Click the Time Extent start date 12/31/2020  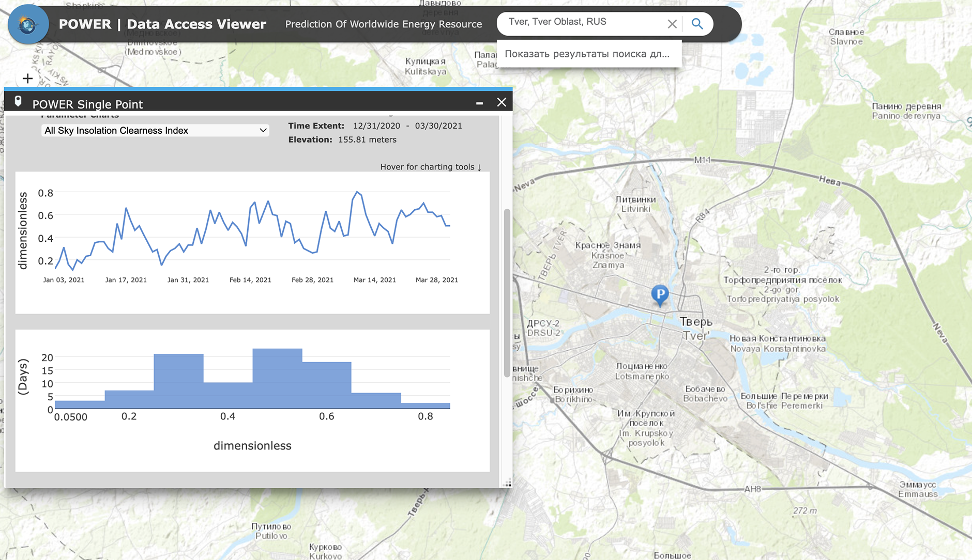(x=376, y=126)
